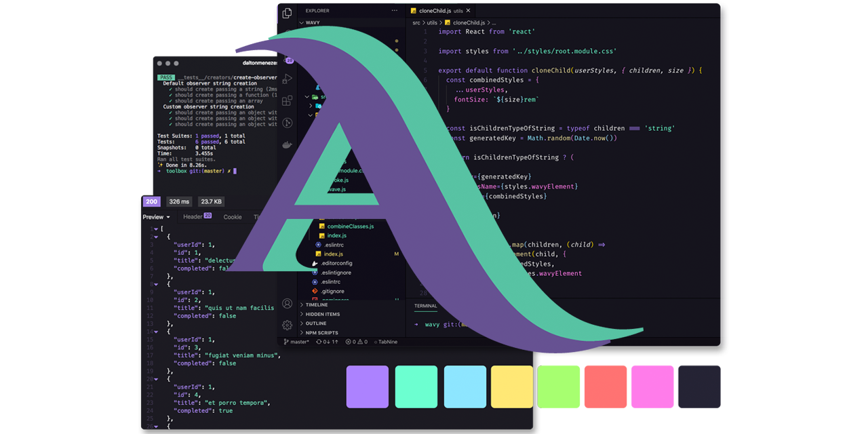Switch to the Cookie tab in response panel
The height and width of the screenshot is (434, 868).
point(233,217)
